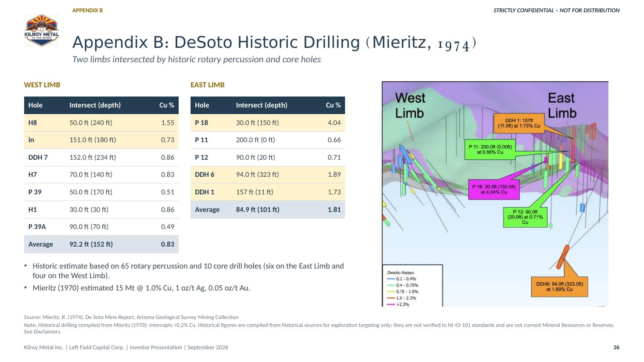Click the West Limb average "92.2 ft (152 ft)"
This screenshot has height=362, width=644.
pyautogui.click(x=91, y=244)
